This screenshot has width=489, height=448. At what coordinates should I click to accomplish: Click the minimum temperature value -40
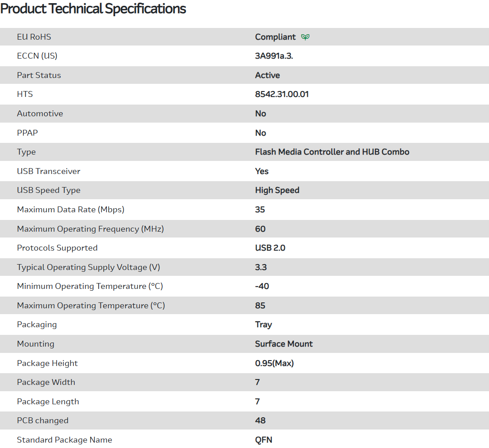click(262, 286)
